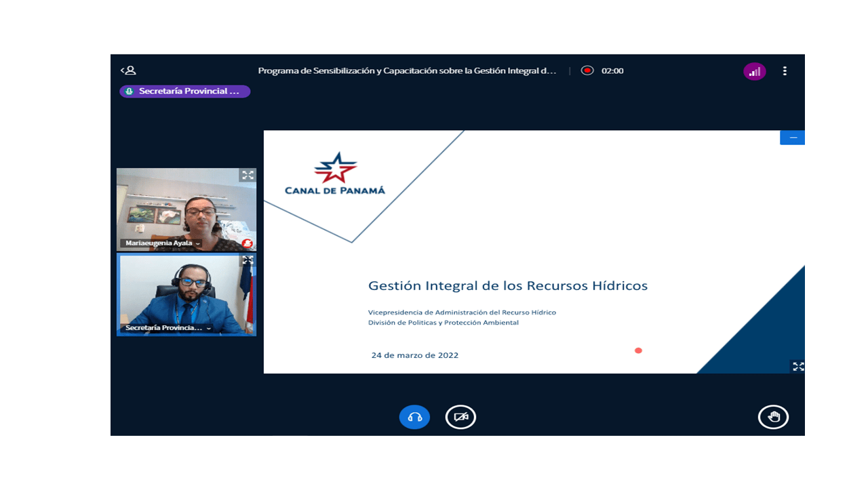This screenshot has width=868, height=488.
Task: Click the recording timer 02:00
Action: coord(612,70)
